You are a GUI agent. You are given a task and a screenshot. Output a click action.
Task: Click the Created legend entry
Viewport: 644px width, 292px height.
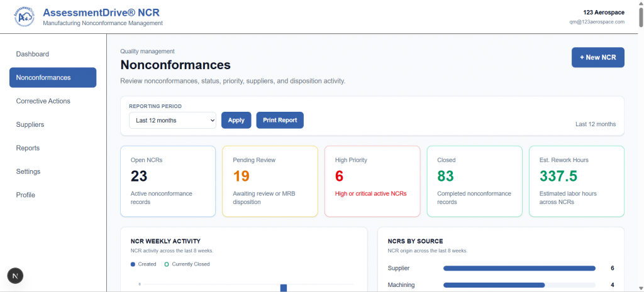pos(143,264)
